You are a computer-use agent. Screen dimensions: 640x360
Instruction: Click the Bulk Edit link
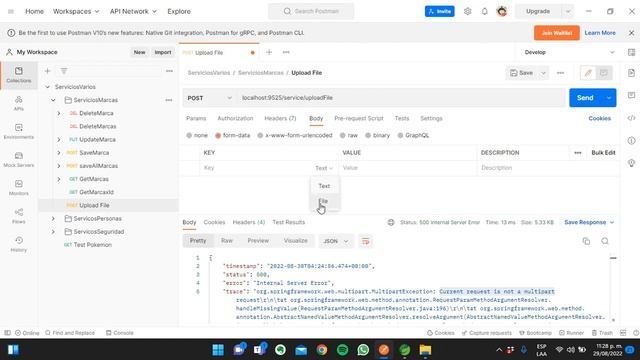click(603, 153)
